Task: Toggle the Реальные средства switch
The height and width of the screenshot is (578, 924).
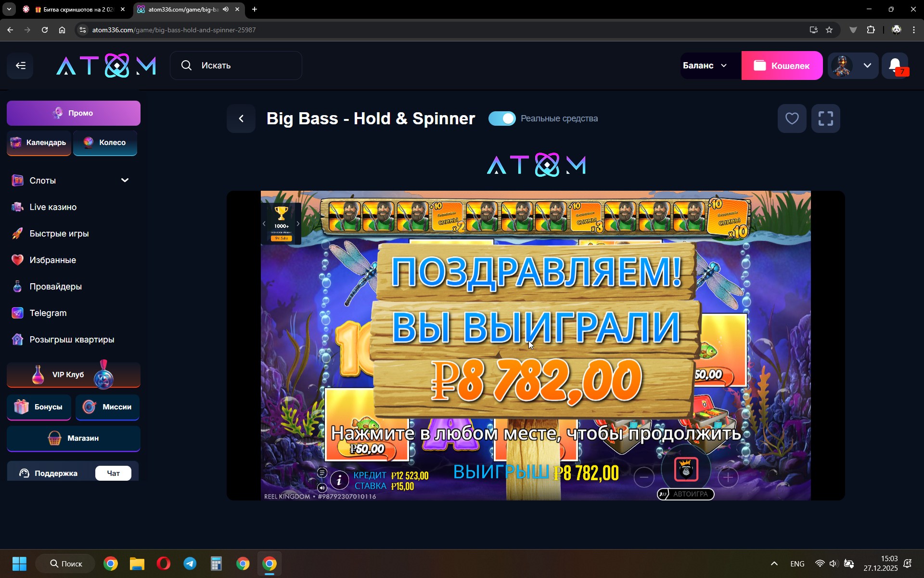Action: 501,118
